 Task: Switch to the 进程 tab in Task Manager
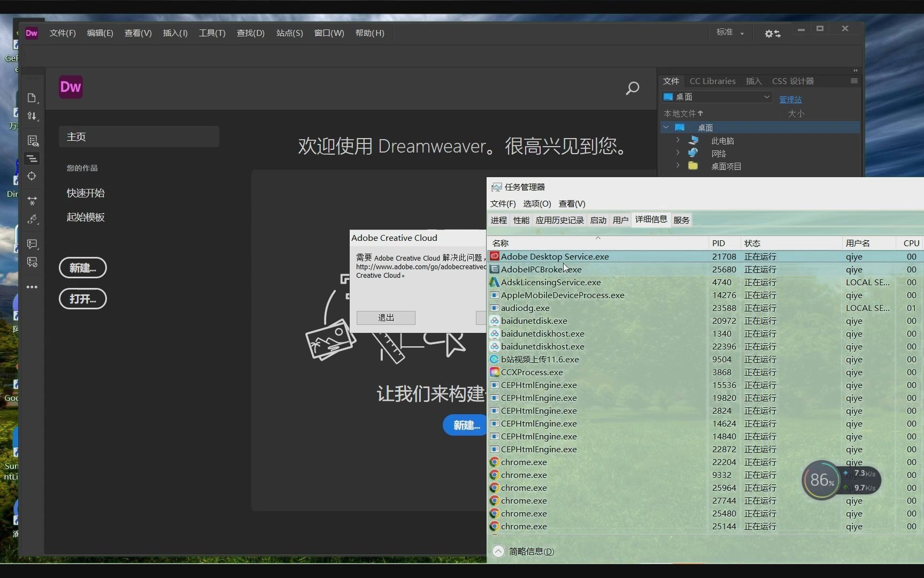pyautogui.click(x=498, y=220)
